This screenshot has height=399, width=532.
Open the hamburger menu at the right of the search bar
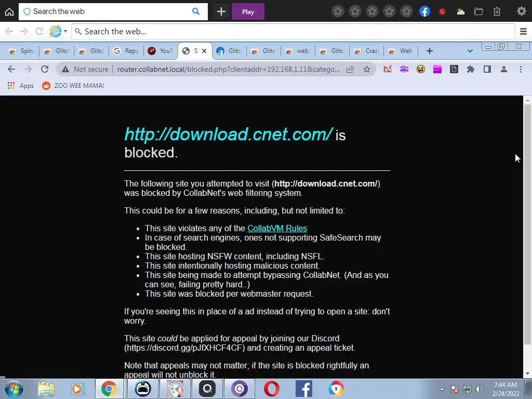click(523, 32)
